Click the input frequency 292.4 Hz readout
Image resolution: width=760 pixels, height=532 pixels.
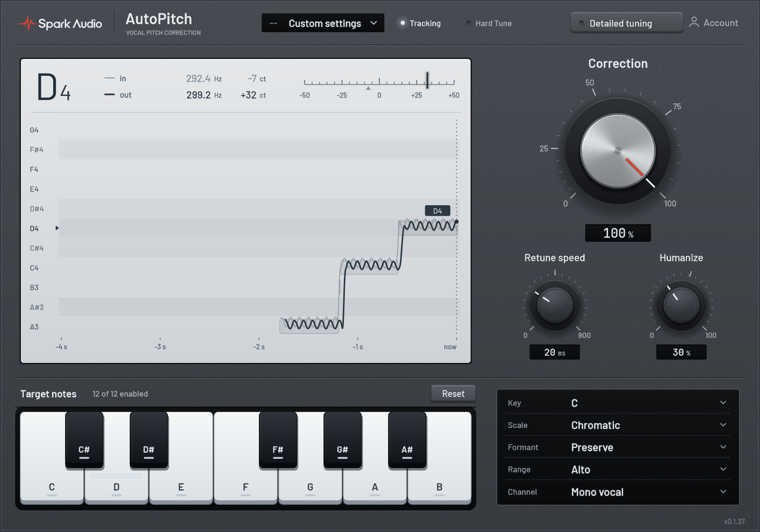coord(204,79)
